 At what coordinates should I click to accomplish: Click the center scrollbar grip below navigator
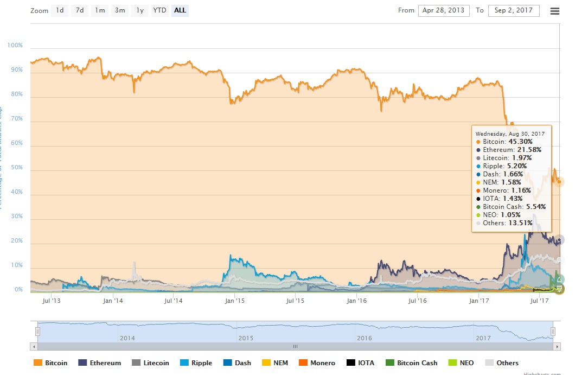point(296,346)
